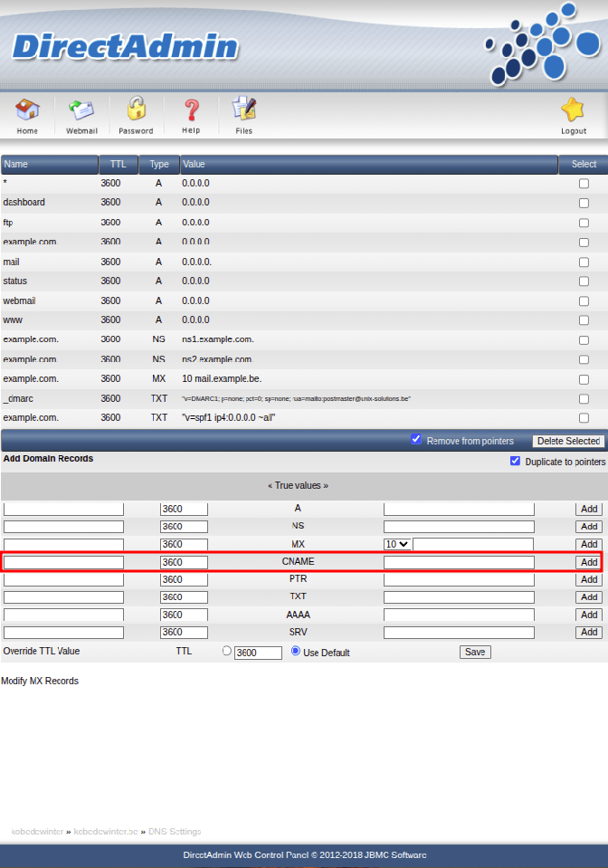Image resolution: width=608 pixels, height=868 pixels.
Task: Check the _dmarc TXT record checkbox
Action: tap(584, 399)
